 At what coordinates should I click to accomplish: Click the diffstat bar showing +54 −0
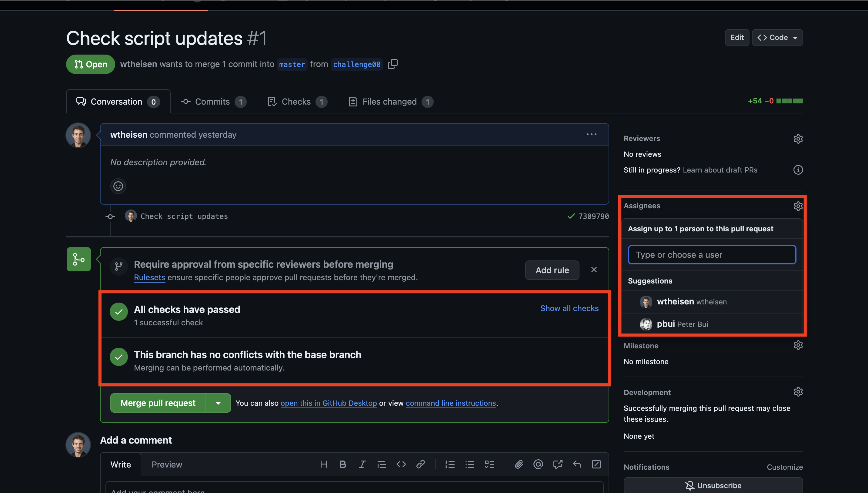tap(775, 101)
